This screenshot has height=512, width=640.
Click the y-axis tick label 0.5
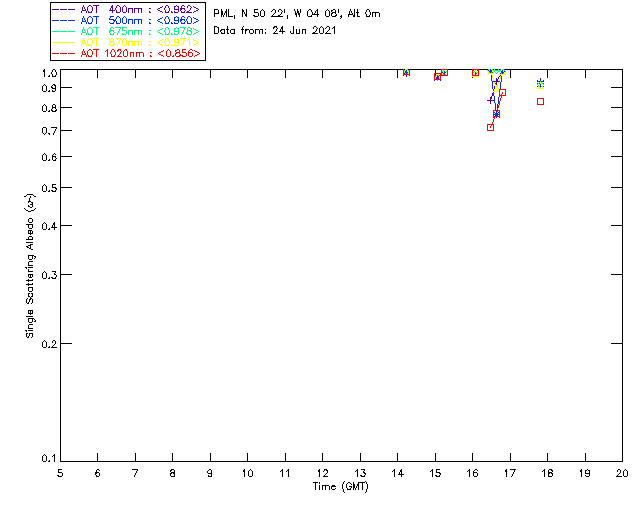(x=49, y=188)
